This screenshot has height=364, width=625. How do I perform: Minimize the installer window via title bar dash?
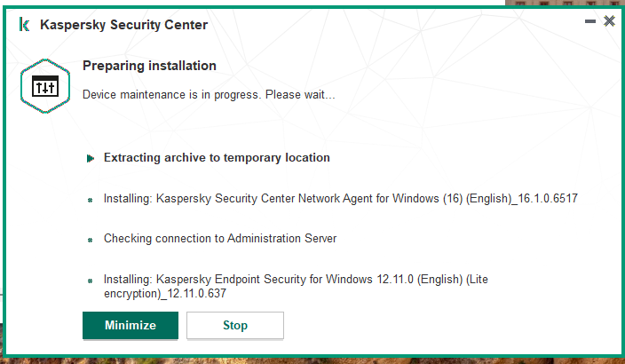coord(589,21)
